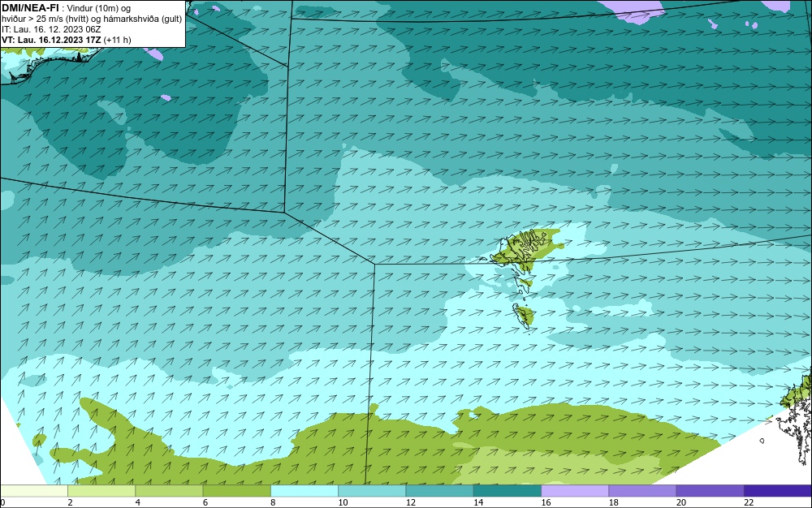Click the 0–2 m/s pale yellow legend swatch

pos(34,490)
